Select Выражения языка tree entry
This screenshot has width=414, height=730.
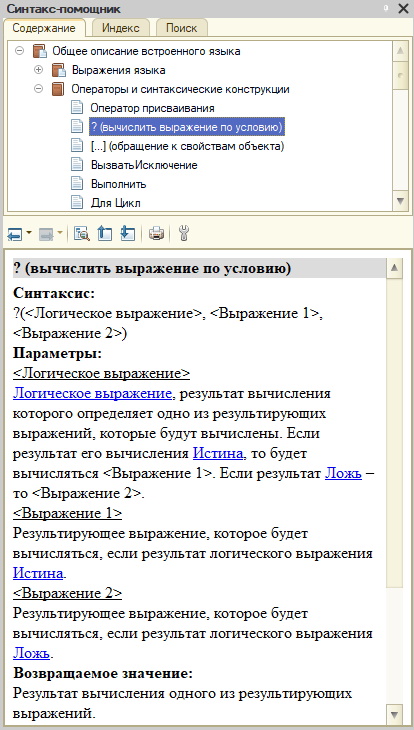tap(118, 70)
